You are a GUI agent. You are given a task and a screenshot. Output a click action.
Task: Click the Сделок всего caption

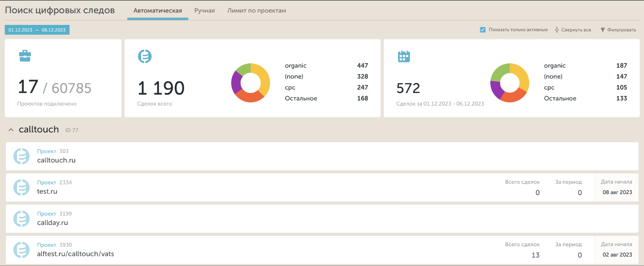(154, 104)
